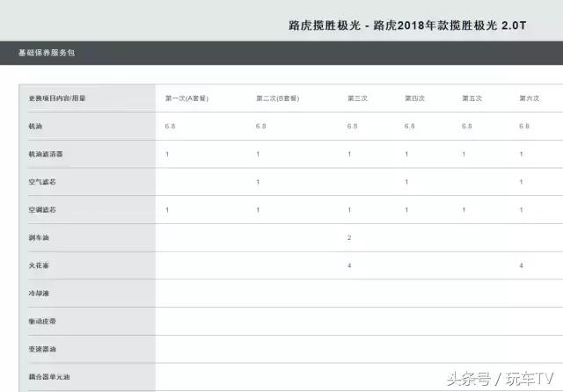Click the title 路虎揽胜极光 2.0T heading

tap(407, 25)
